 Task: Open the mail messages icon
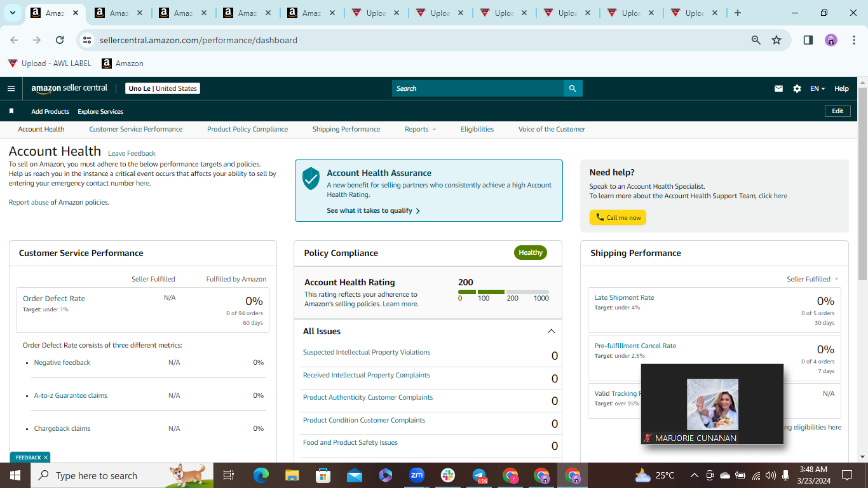click(778, 89)
